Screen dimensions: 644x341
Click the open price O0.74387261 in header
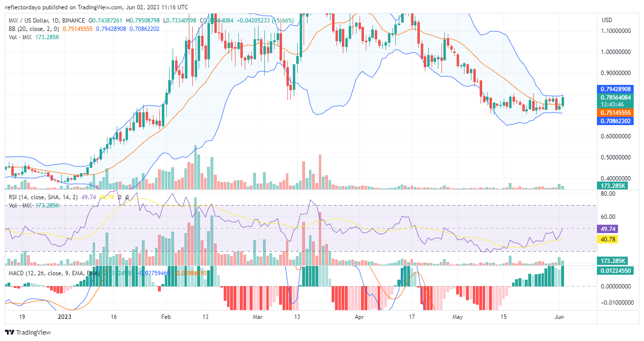pos(105,20)
